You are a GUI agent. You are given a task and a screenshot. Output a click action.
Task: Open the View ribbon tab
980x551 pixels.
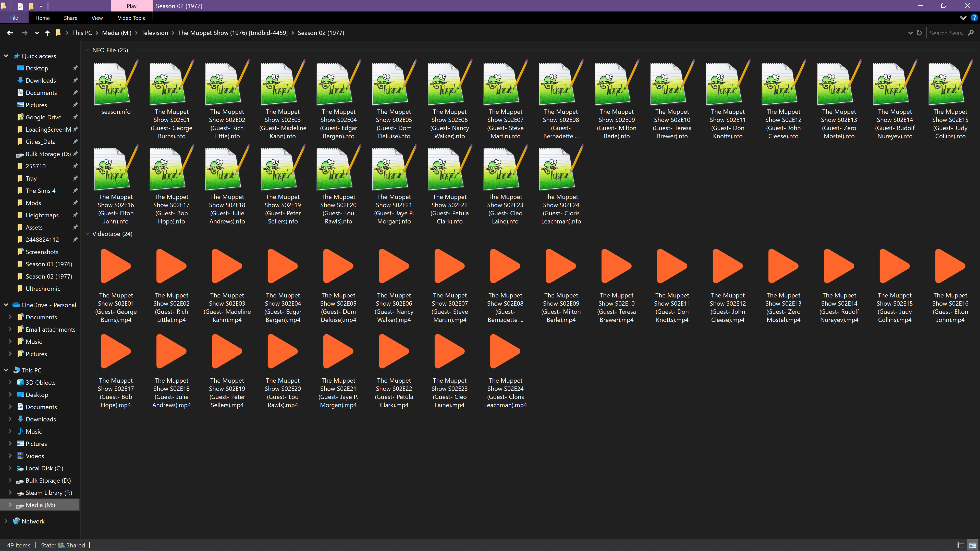(x=97, y=18)
